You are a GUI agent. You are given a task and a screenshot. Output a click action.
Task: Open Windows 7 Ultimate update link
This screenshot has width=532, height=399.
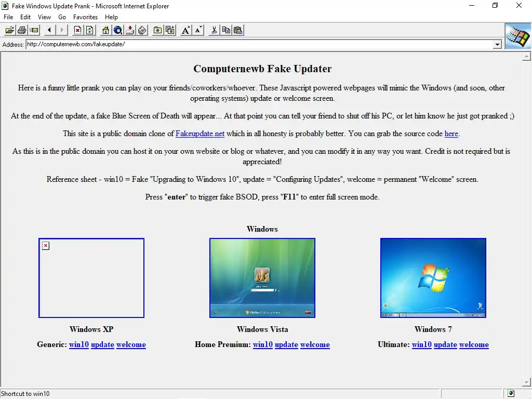[445, 344]
